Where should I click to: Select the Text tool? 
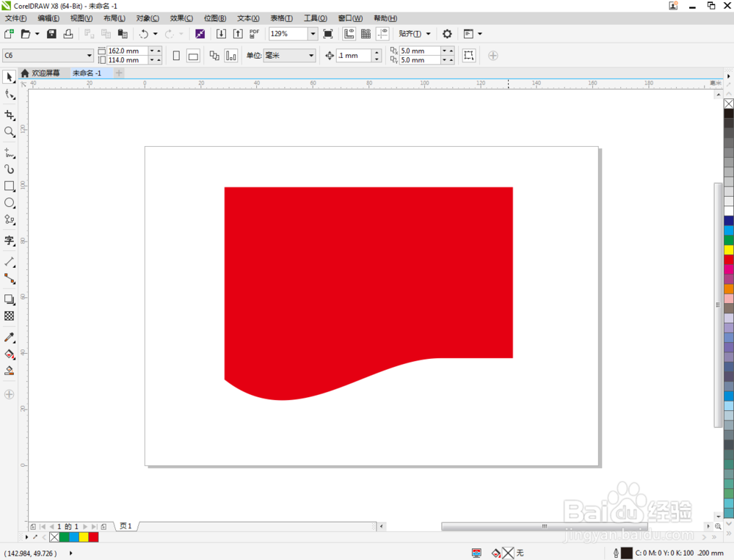point(10,241)
